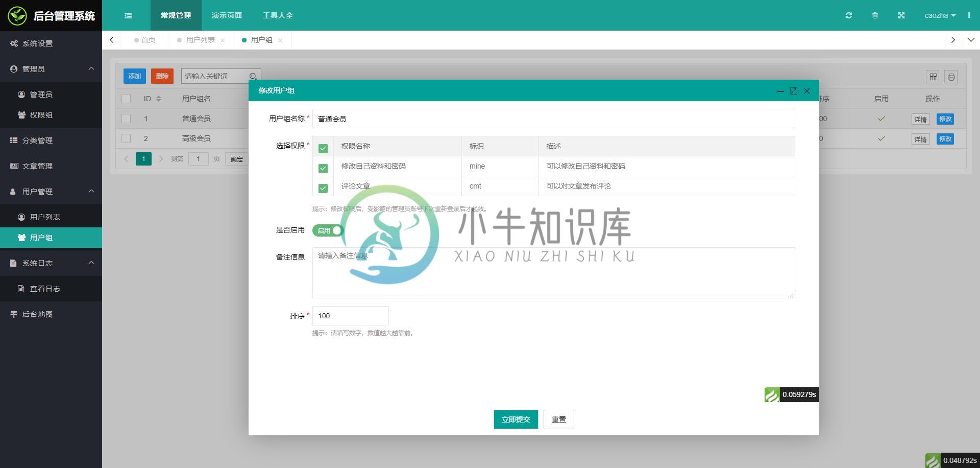This screenshot has width=980, height=468.
Task: Check the table header select-all checkbox
Action: point(126,99)
